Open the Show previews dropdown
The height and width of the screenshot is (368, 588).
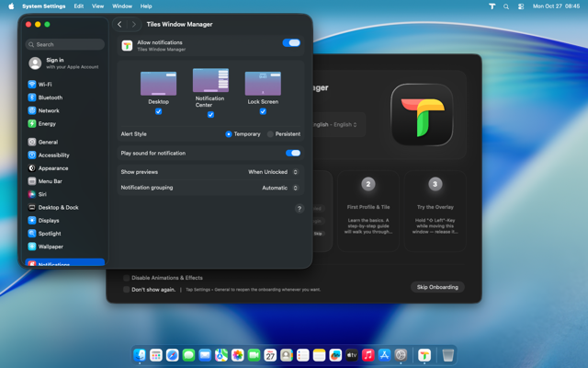pos(274,172)
